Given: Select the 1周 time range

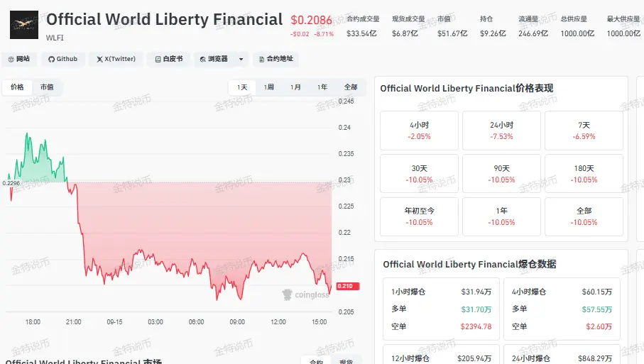Looking at the screenshot, I should coord(269,87).
